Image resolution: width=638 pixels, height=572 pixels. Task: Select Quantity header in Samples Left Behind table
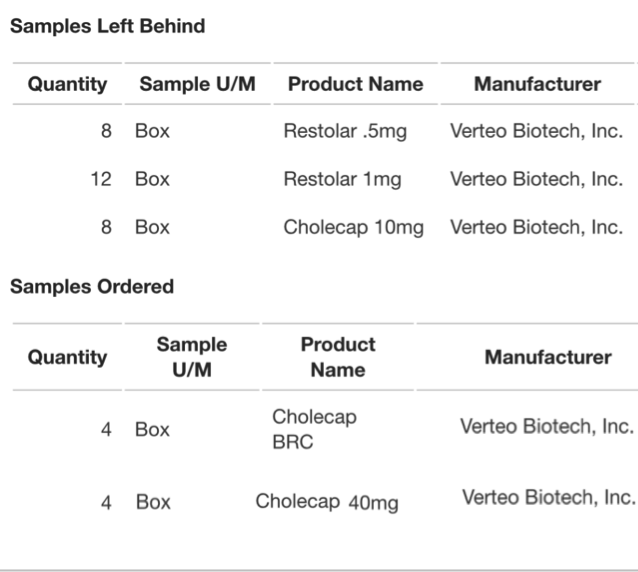67,85
